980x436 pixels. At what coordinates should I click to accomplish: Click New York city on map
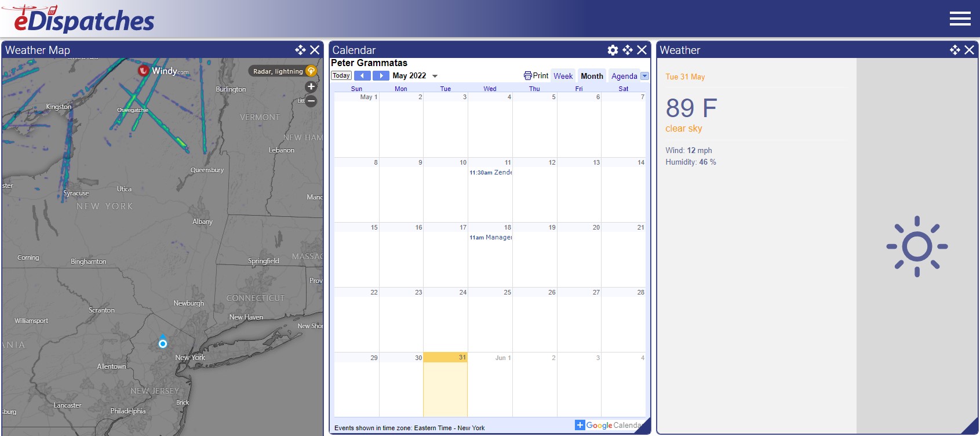(x=190, y=357)
